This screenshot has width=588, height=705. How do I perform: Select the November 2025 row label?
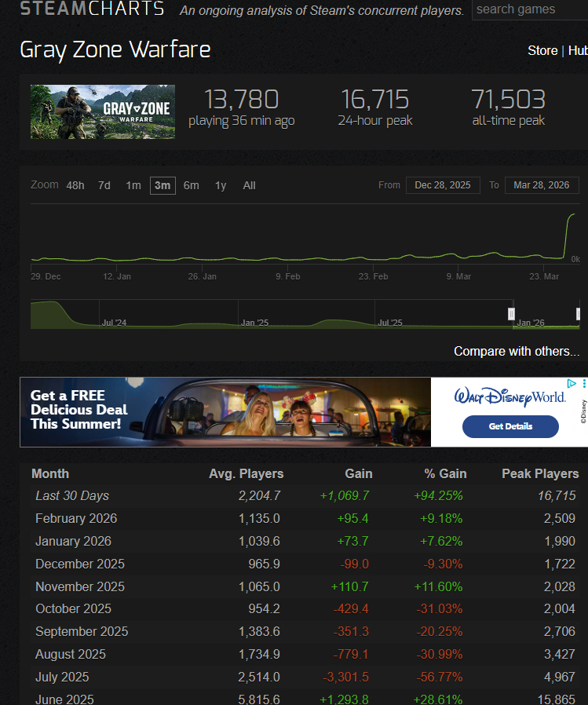[x=80, y=586]
